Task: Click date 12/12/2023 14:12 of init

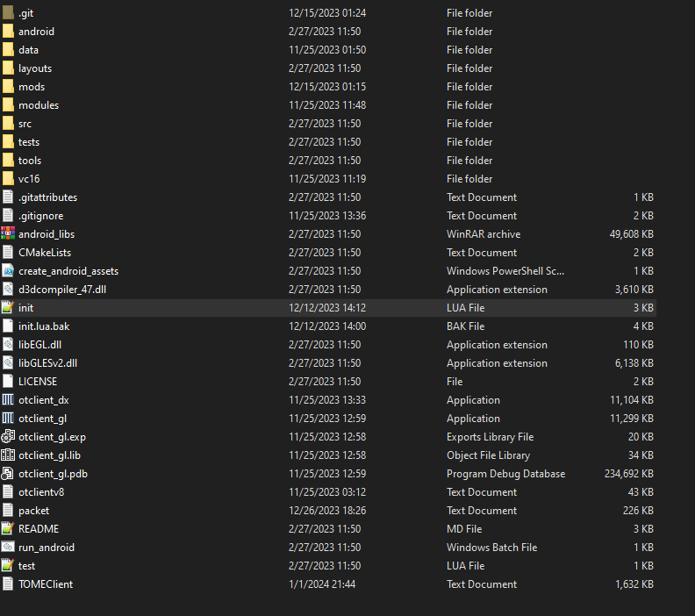Action: (327, 307)
